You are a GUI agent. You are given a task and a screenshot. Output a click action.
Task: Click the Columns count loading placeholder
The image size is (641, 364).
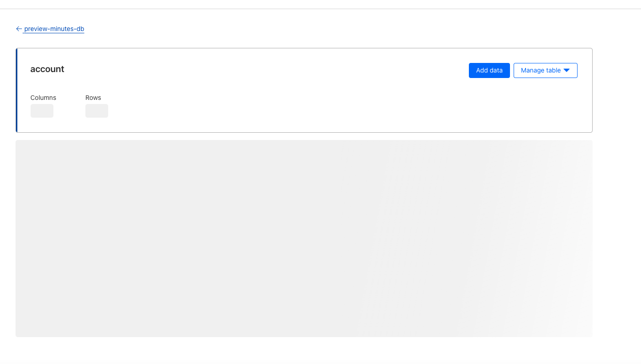(42, 111)
